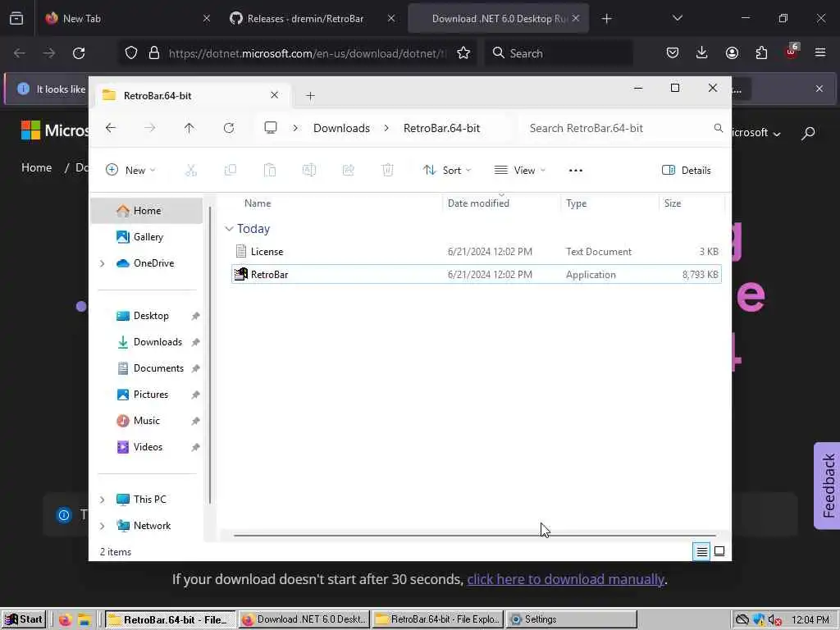The width and height of the screenshot is (840, 630).
Task: Expand This PC in navigation pane
Action: pyautogui.click(x=103, y=500)
